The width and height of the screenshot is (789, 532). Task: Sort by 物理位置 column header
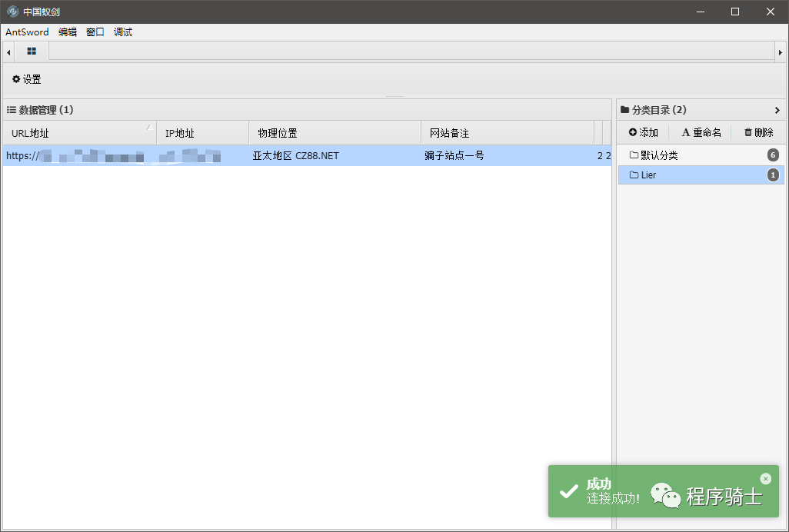(x=335, y=133)
